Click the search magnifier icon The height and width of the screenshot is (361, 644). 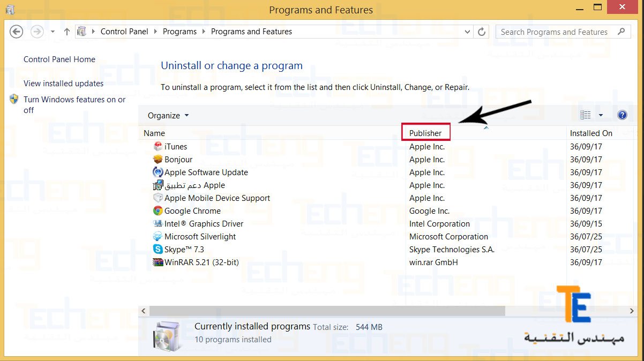click(x=621, y=32)
